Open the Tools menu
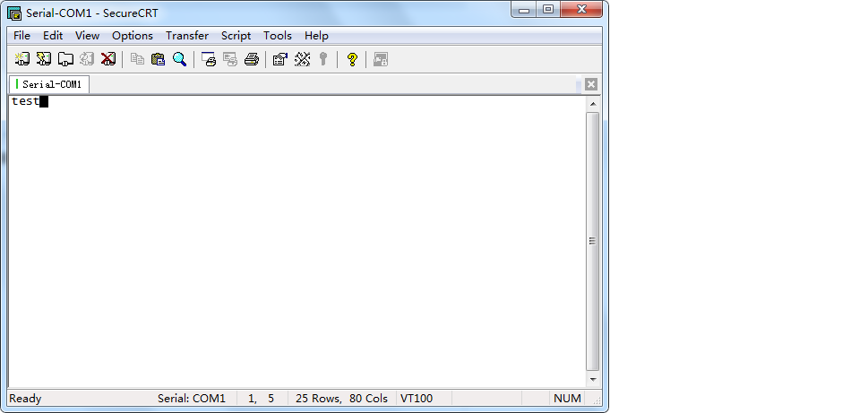 point(278,36)
